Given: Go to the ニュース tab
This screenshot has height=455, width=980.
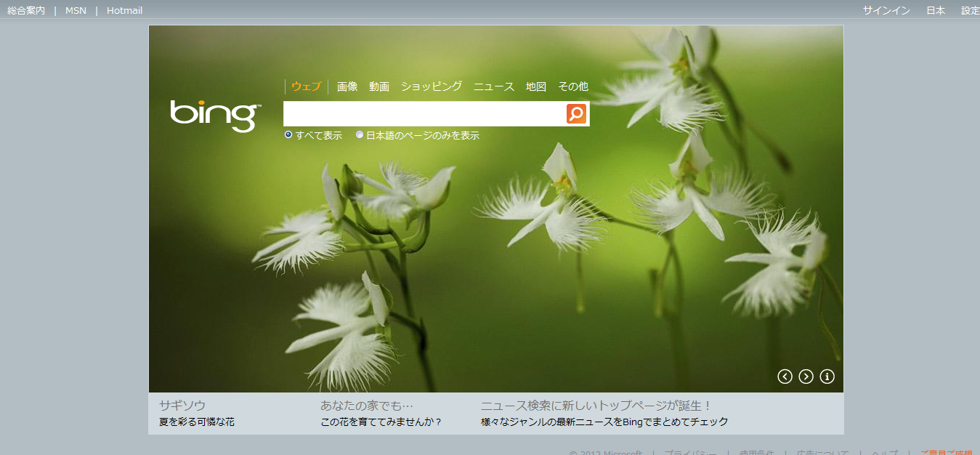Looking at the screenshot, I should (493, 86).
